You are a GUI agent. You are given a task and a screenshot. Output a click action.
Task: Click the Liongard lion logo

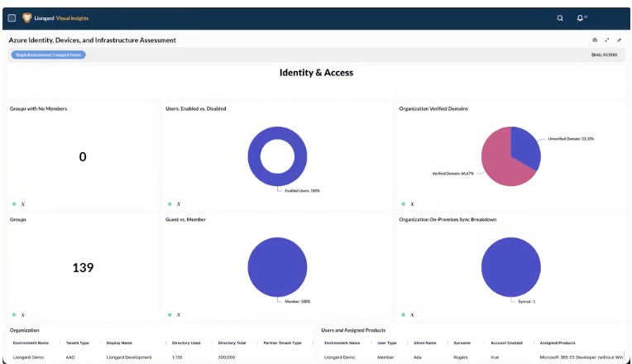pos(27,17)
